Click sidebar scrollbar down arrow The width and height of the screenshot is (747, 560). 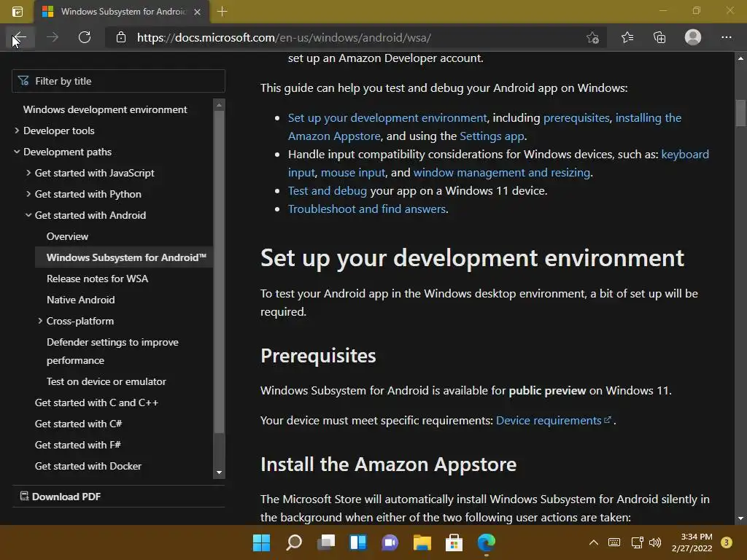click(219, 472)
